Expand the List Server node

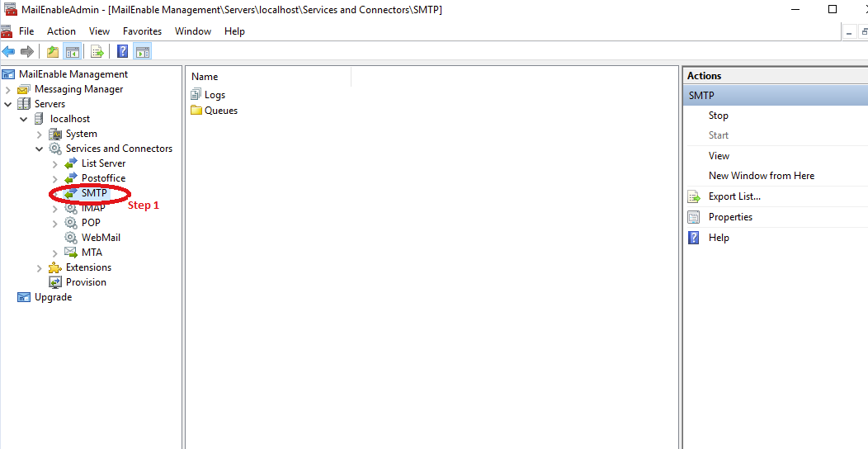54,164
